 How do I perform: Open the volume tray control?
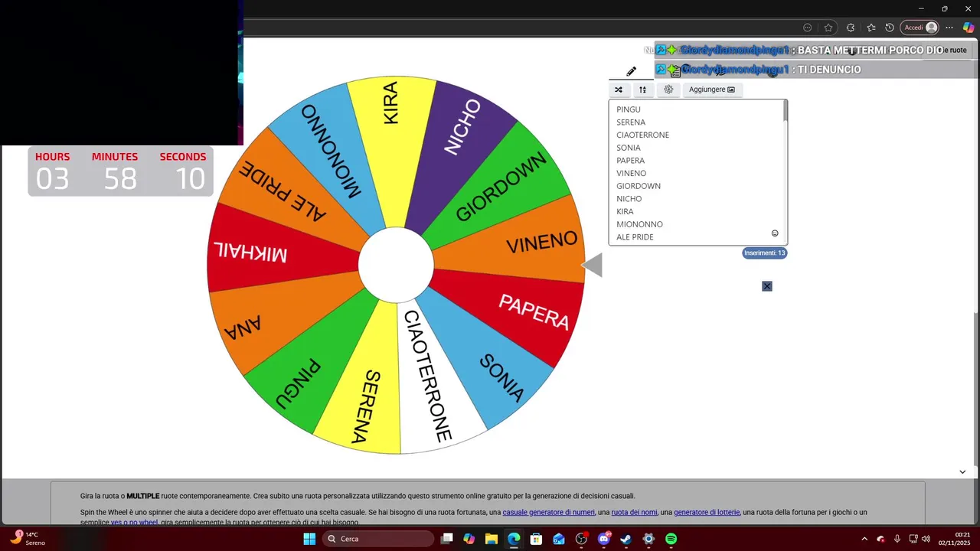pos(926,539)
